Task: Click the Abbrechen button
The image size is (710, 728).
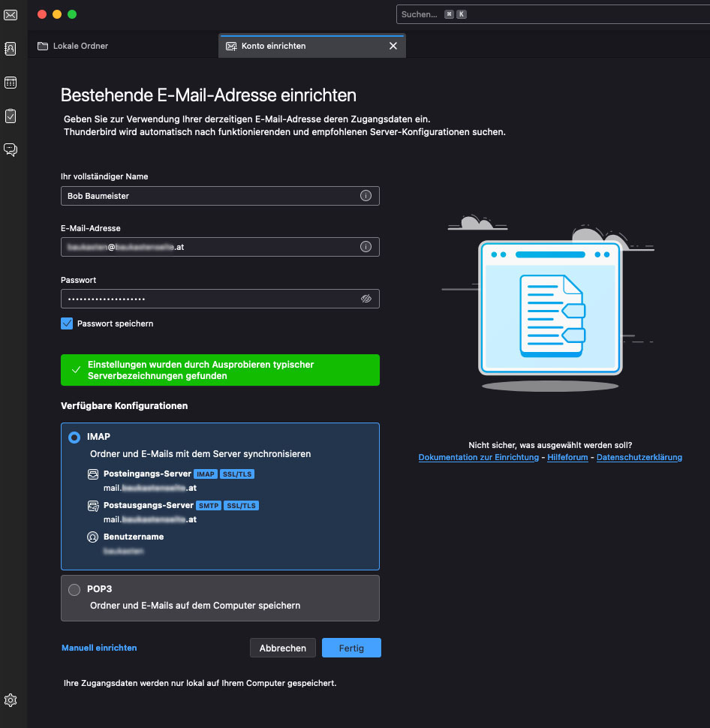Action: [x=283, y=648]
